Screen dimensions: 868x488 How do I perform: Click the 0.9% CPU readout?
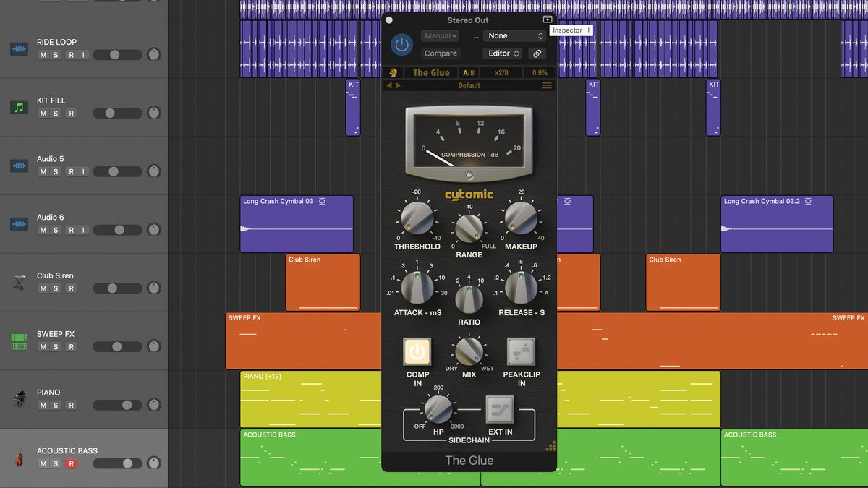540,72
